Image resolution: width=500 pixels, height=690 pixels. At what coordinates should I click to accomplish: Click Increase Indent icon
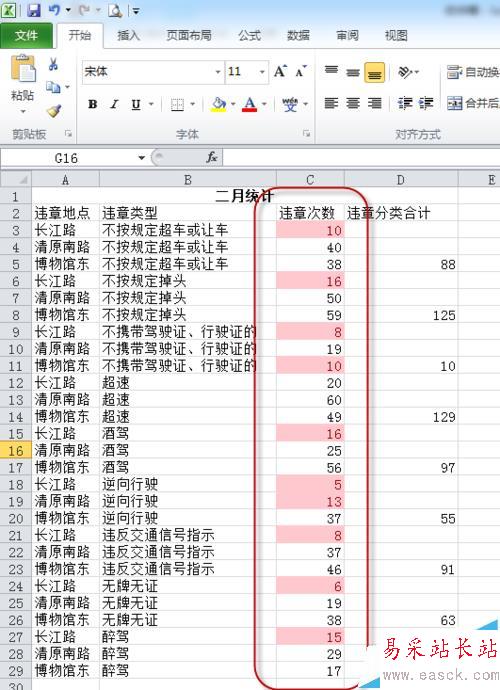coord(426,103)
